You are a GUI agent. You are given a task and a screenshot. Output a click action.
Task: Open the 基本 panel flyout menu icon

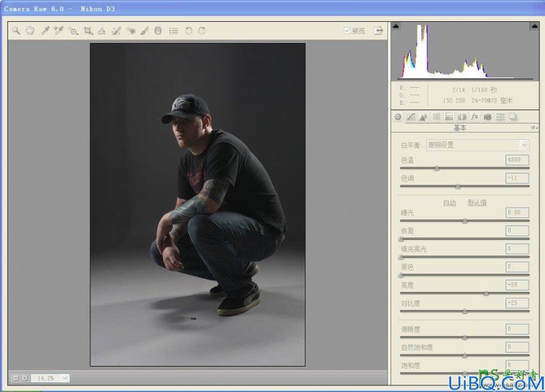(534, 128)
